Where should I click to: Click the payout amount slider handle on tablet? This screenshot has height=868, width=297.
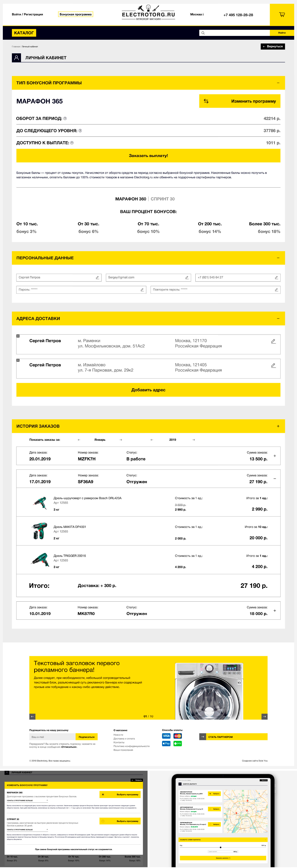point(220,847)
